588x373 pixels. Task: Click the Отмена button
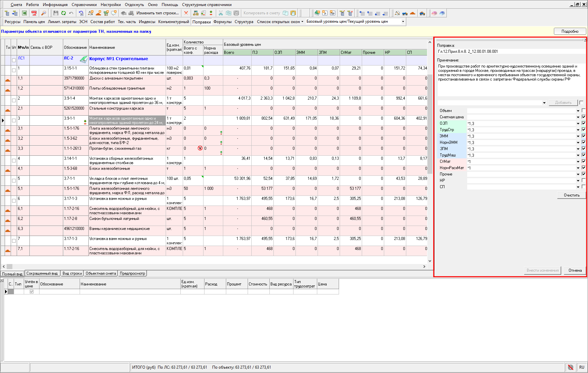coord(575,270)
